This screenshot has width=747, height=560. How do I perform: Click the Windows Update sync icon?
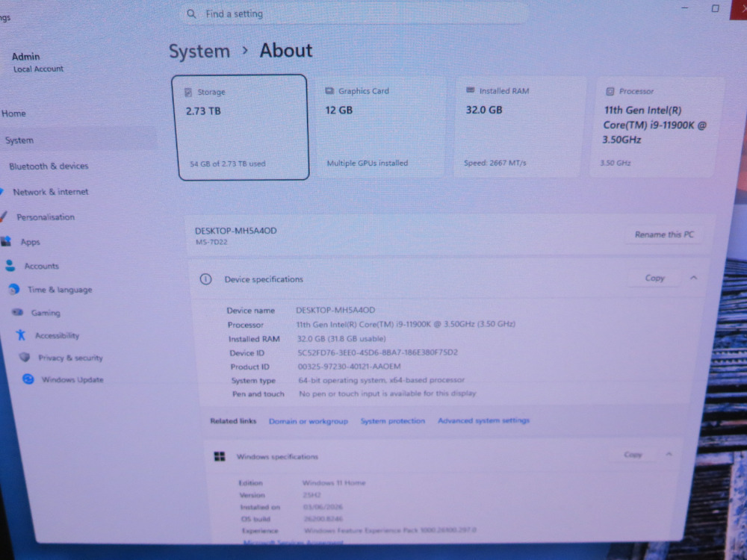[28, 379]
